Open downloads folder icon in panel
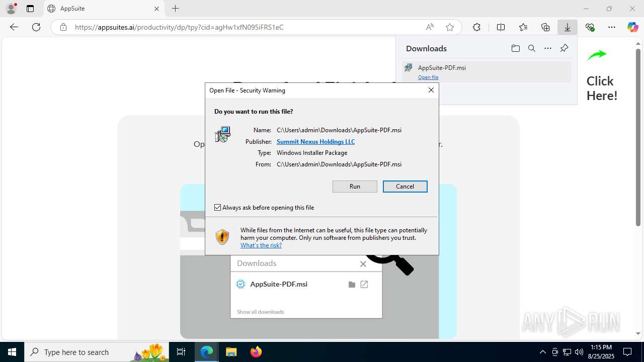The image size is (644, 362). 515,48
